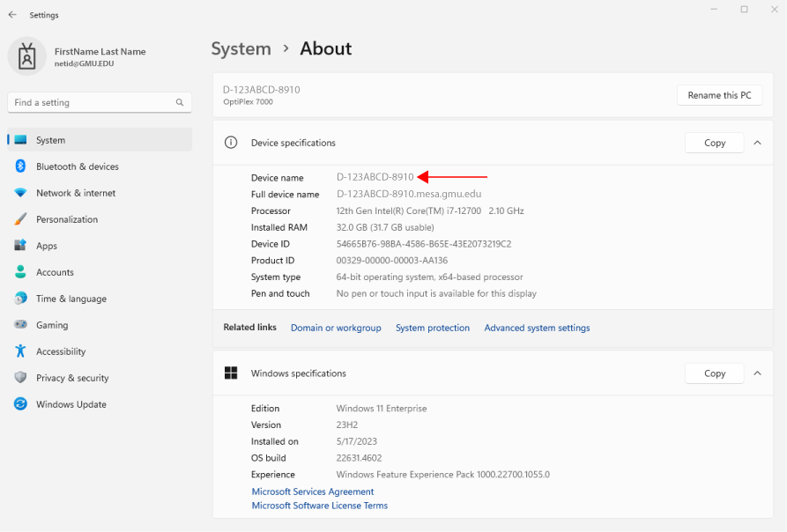The width and height of the screenshot is (787, 532).
Task: Open Apps settings label
Action: pyautogui.click(x=47, y=246)
